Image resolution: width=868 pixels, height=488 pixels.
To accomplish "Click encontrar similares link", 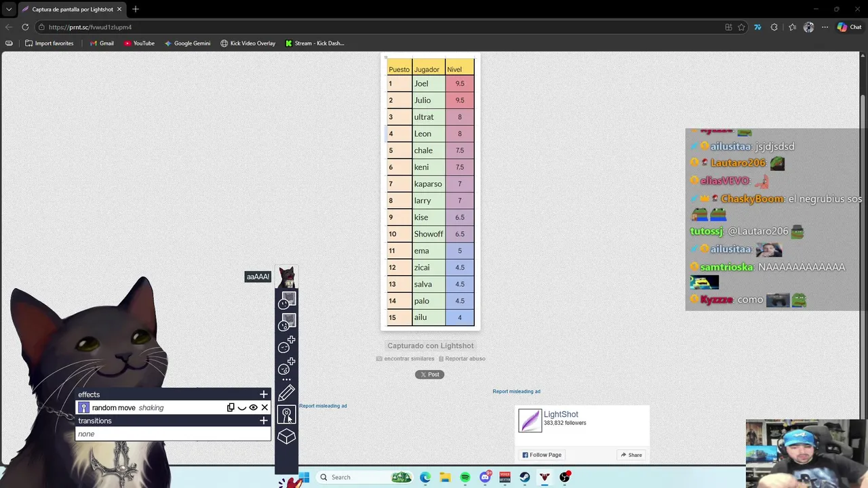I will point(406,359).
